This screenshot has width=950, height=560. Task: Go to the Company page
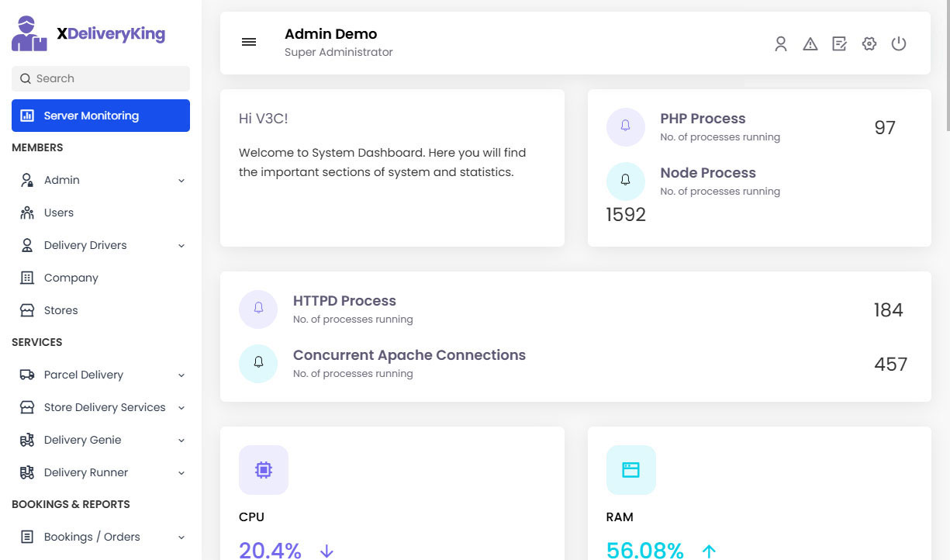71,278
